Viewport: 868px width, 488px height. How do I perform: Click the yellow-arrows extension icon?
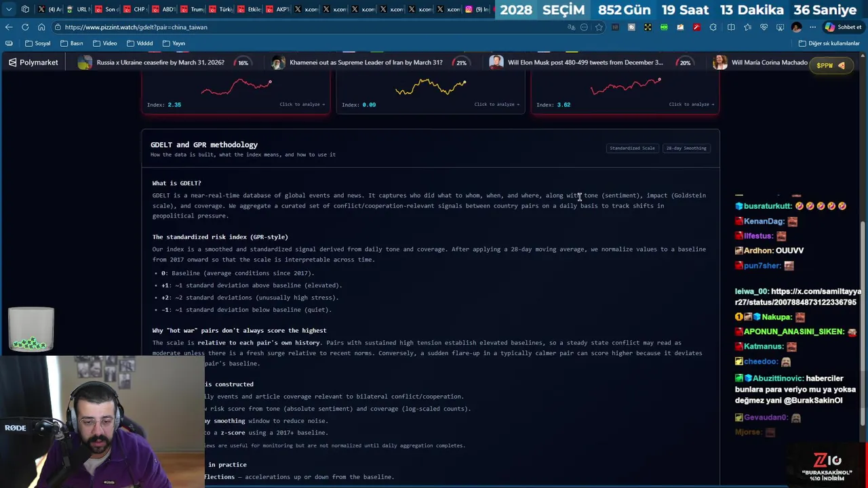pyautogui.click(x=648, y=27)
